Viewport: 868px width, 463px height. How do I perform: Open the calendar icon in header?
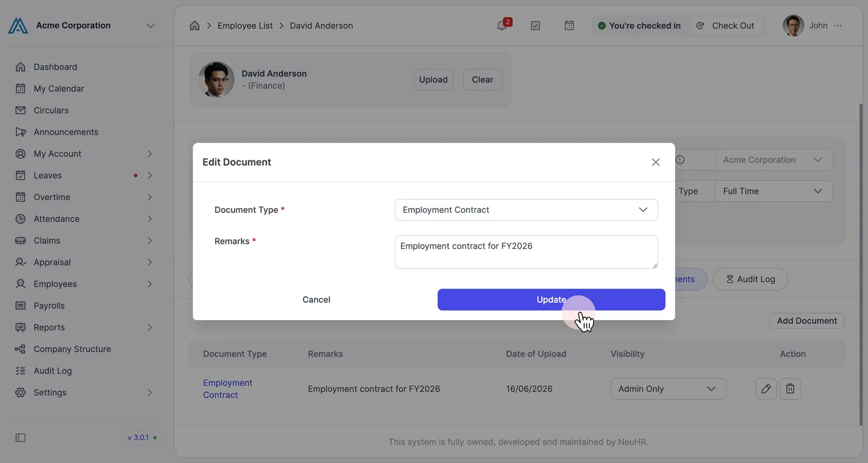point(569,25)
